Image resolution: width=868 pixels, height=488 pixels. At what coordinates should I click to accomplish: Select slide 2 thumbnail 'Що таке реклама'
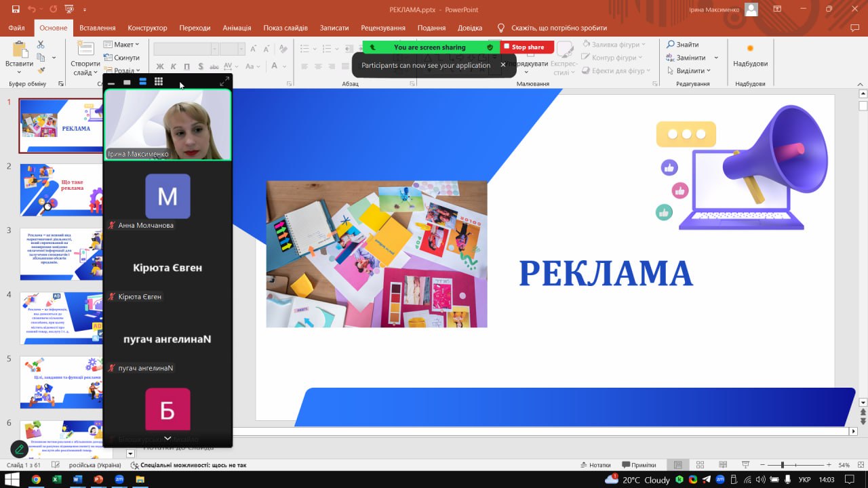61,190
